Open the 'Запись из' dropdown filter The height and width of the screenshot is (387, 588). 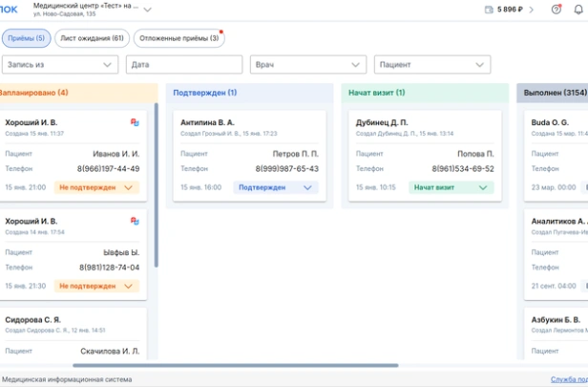[59, 65]
